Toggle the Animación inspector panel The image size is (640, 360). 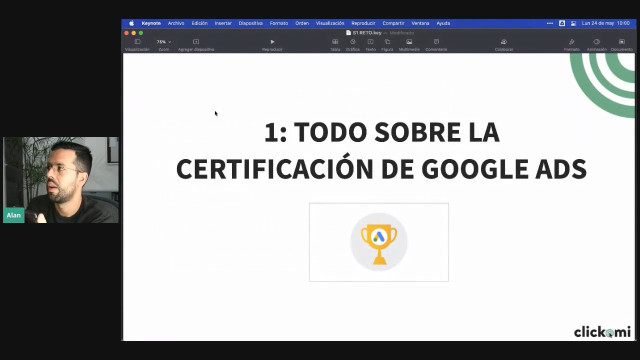tap(597, 42)
